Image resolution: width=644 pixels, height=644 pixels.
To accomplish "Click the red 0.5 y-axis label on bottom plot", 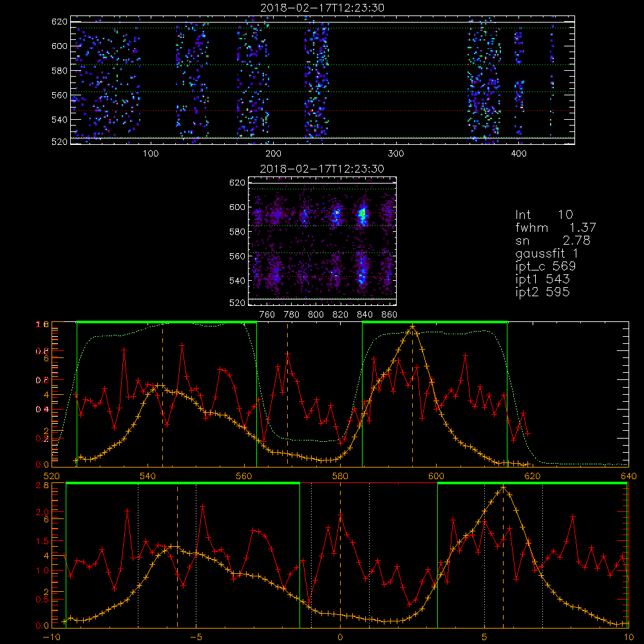I will (43, 599).
